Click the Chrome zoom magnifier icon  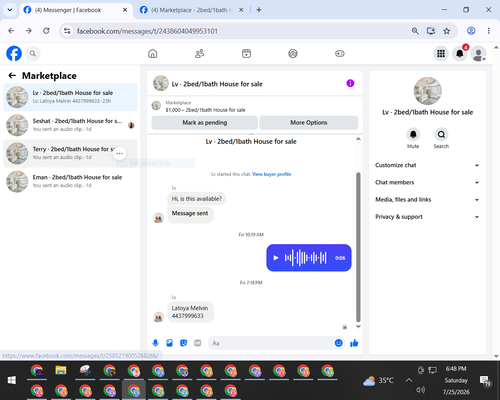(415, 31)
